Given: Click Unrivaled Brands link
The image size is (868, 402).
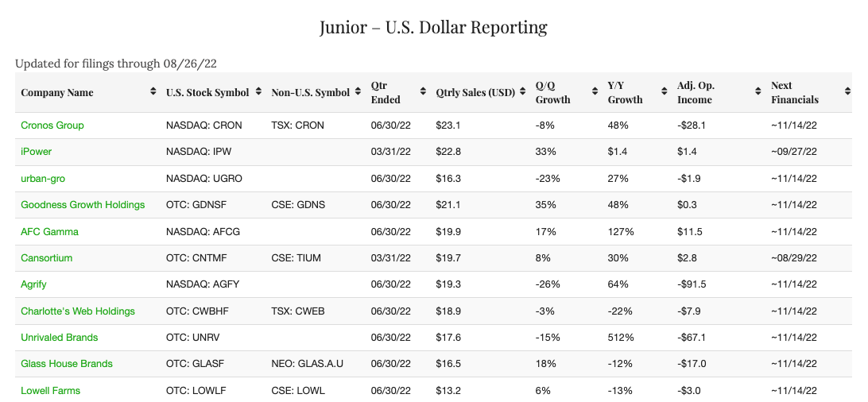Looking at the screenshot, I should pos(60,338).
